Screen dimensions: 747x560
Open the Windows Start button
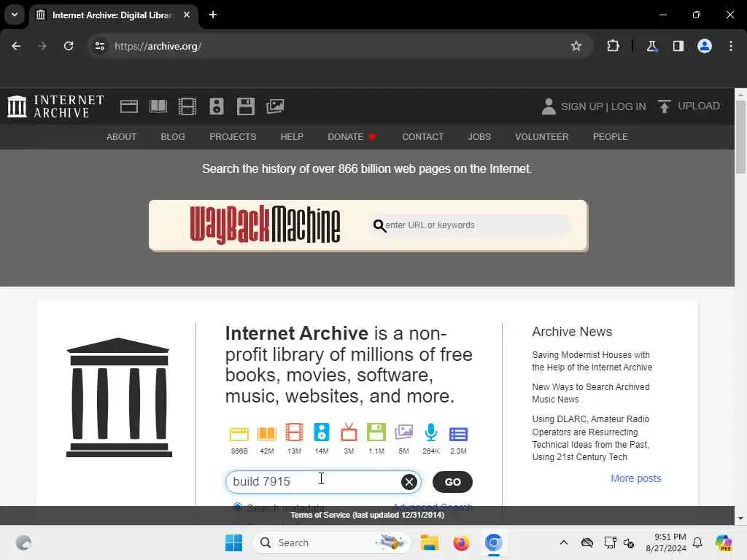(x=233, y=542)
